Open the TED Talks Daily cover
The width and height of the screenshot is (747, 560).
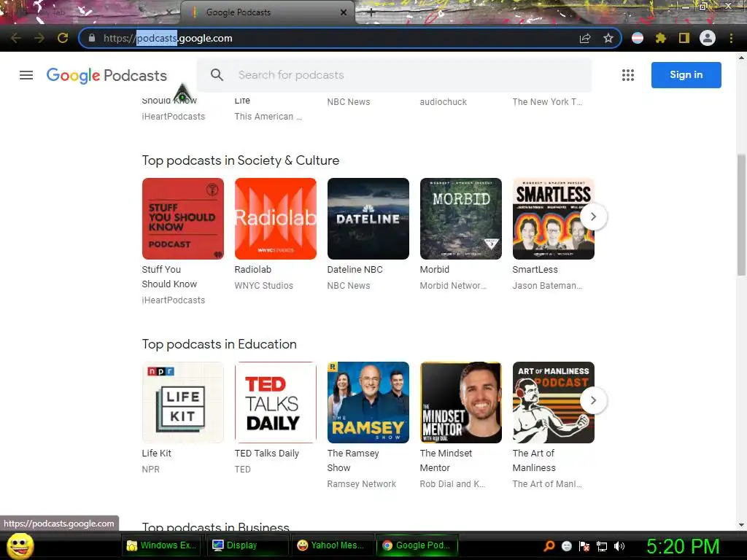click(275, 402)
